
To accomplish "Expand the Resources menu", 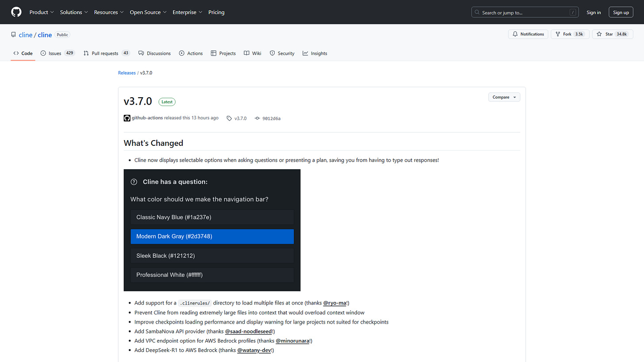I will tap(109, 12).
